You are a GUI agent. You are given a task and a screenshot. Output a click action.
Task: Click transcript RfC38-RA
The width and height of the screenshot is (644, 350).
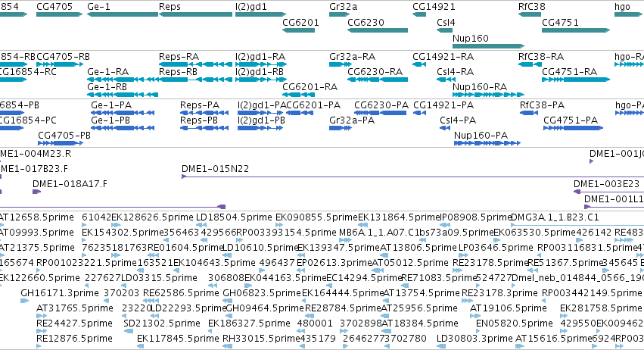point(530,64)
